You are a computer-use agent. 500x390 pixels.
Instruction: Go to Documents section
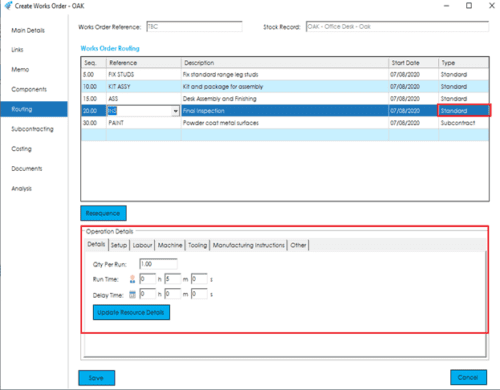27,169
